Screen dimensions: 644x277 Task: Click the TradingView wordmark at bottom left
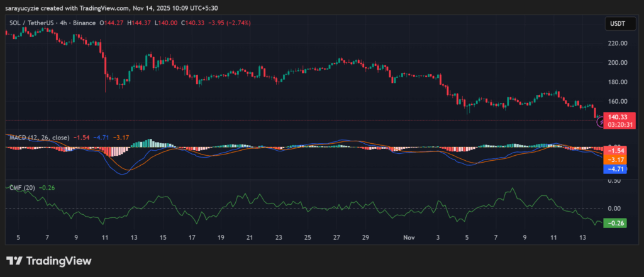(x=58, y=261)
